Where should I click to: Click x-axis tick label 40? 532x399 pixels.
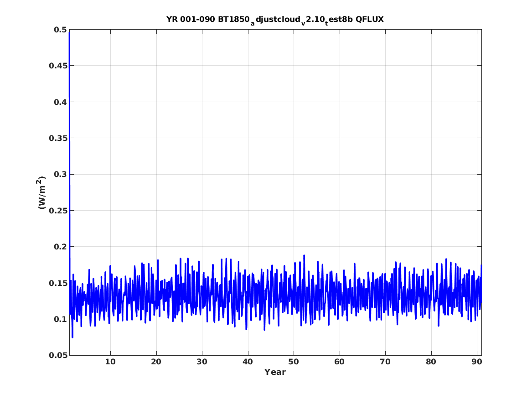pyautogui.click(x=248, y=362)
